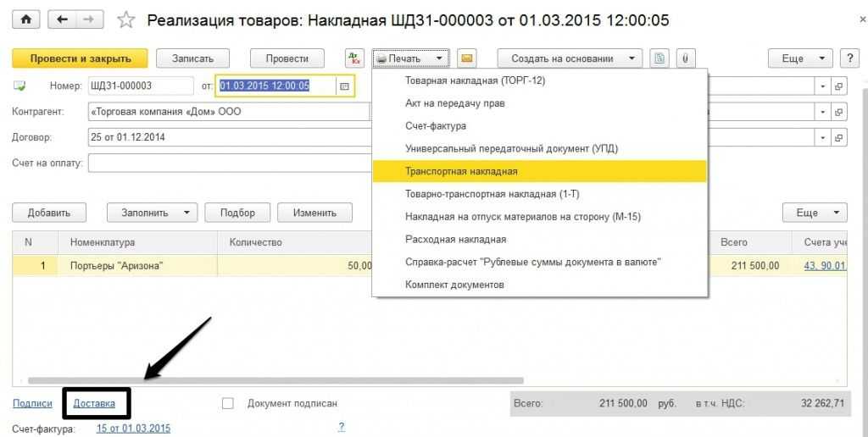This screenshot has height=437, width=868.
Task: Click quantity cell 50,00
Action: [x=295, y=266]
